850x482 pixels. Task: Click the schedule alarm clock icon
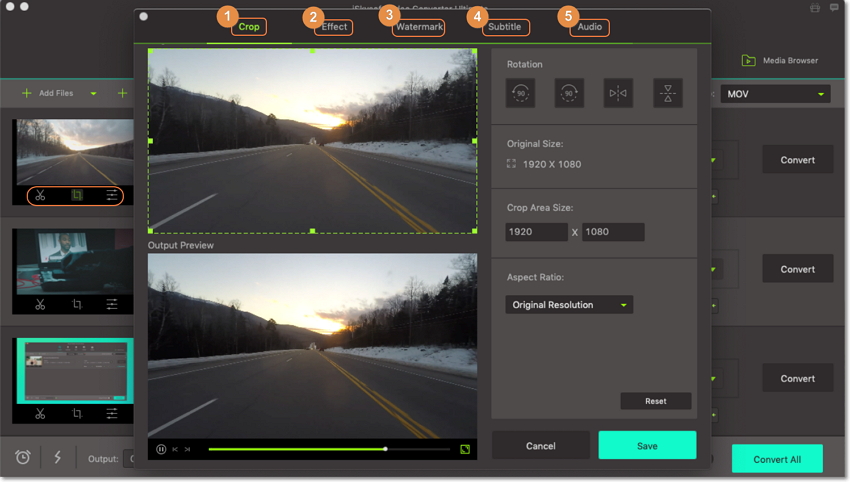[x=23, y=457]
